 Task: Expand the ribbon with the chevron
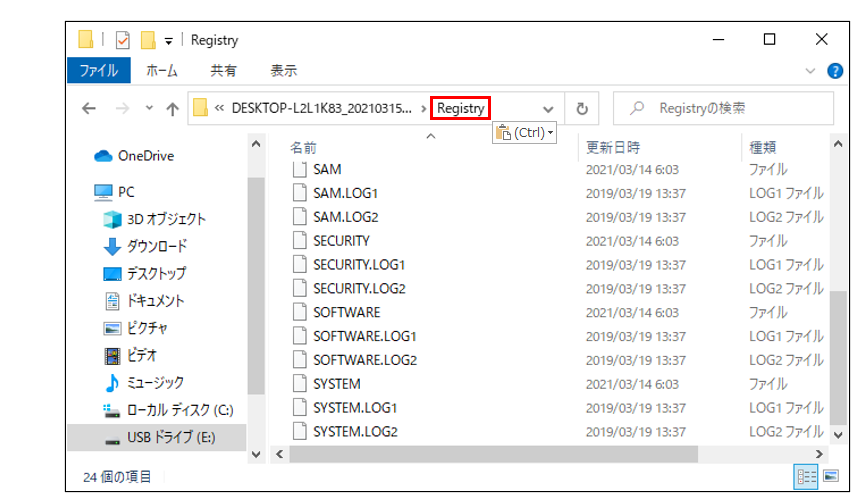coord(810,71)
